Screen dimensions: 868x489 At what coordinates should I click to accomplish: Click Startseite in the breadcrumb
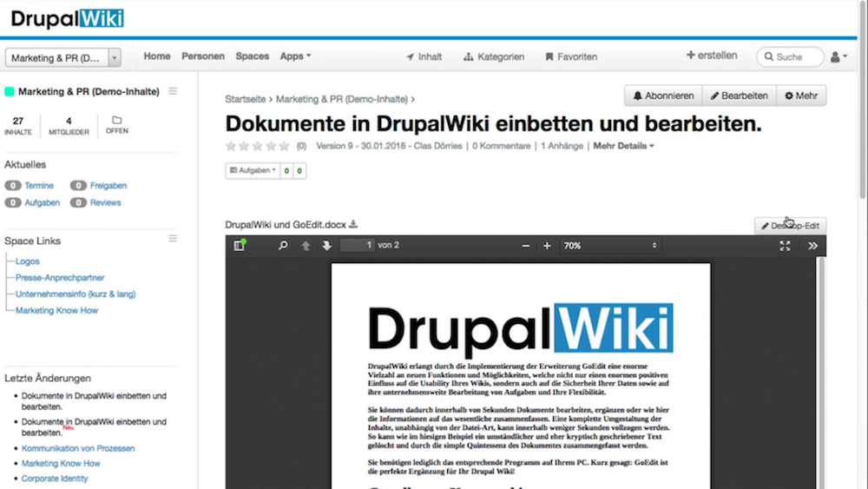tap(246, 99)
